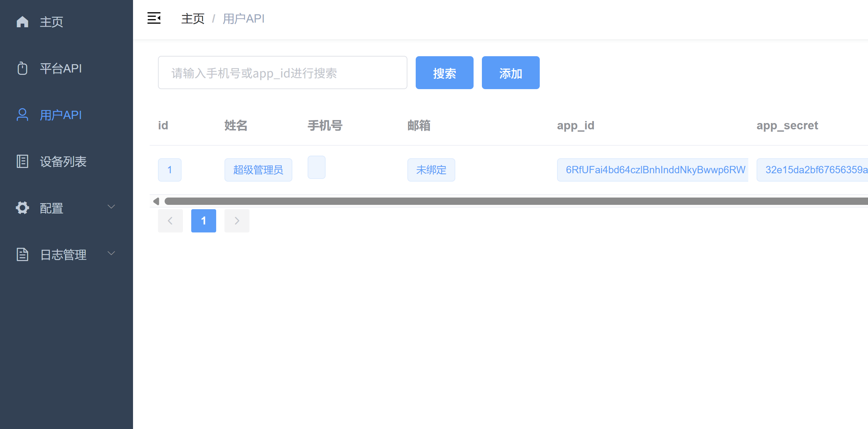The width and height of the screenshot is (868, 429).
Task: Open 设备列表 menu item
Action: coord(63,161)
